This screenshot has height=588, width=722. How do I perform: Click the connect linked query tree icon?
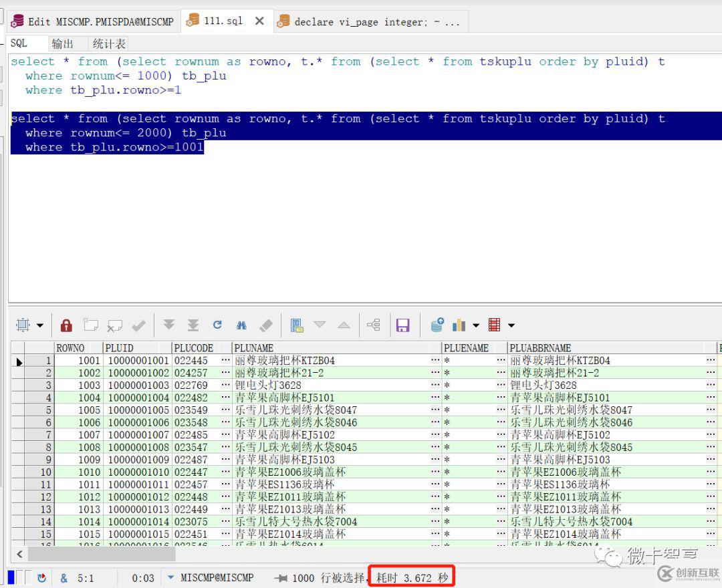click(x=374, y=325)
